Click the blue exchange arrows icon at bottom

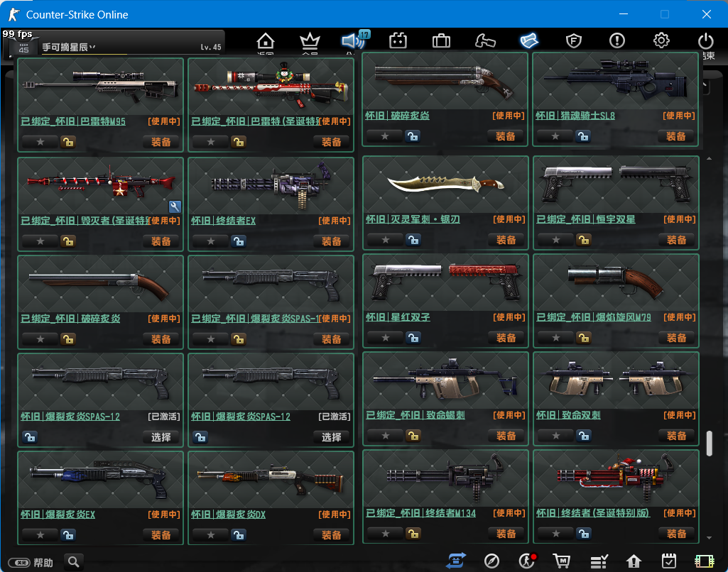456,561
